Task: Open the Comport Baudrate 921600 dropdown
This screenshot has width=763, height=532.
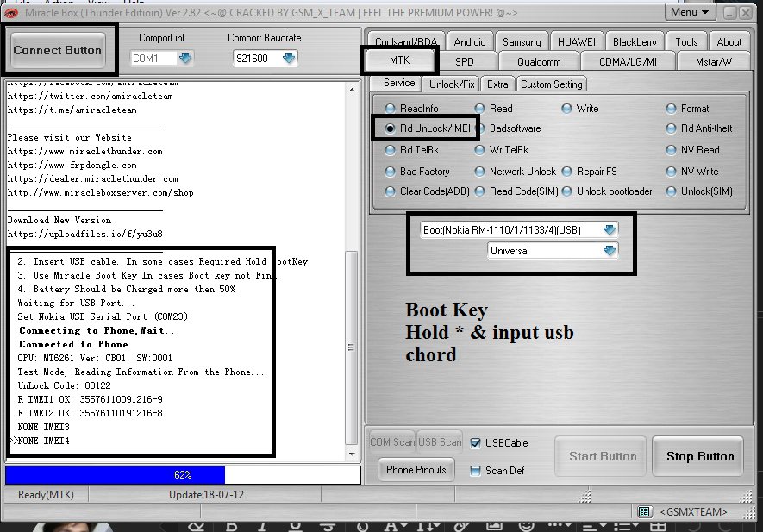Action: point(289,59)
